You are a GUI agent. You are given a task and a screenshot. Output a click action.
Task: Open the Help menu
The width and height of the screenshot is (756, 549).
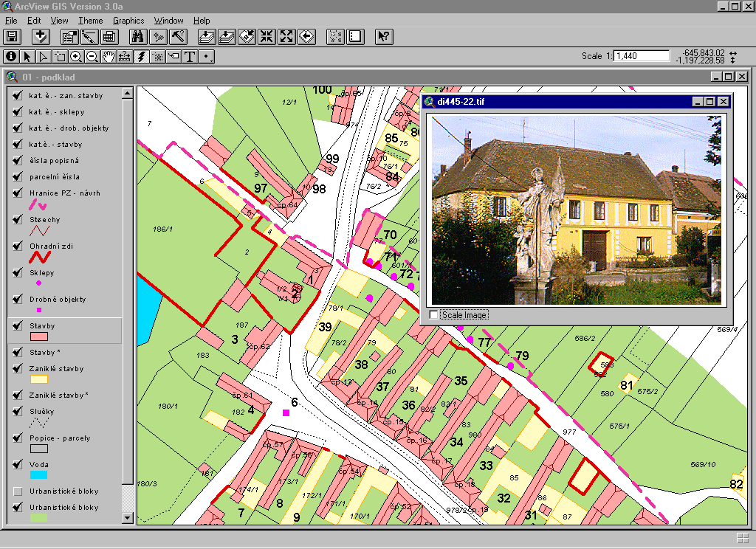202,21
